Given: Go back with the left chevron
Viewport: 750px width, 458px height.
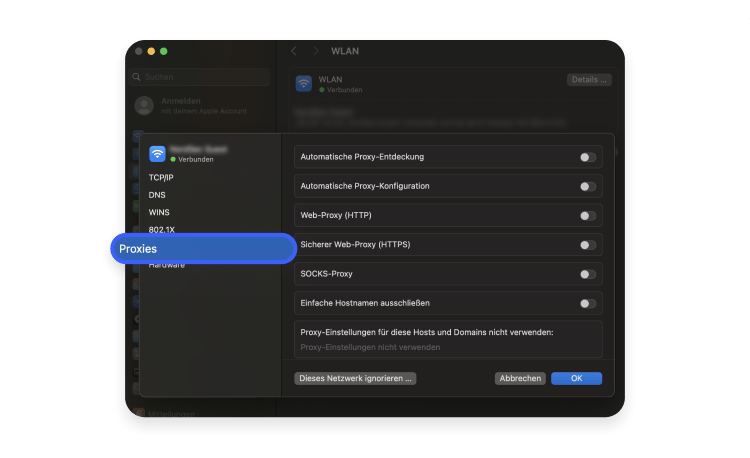Looking at the screenshot, I should [x=294, y=51].
